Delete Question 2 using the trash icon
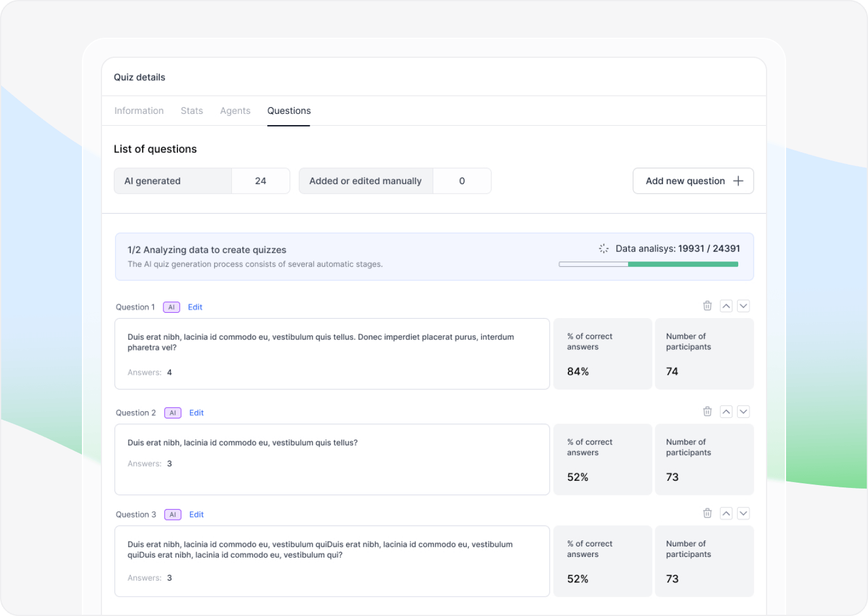 pos(708,411)
